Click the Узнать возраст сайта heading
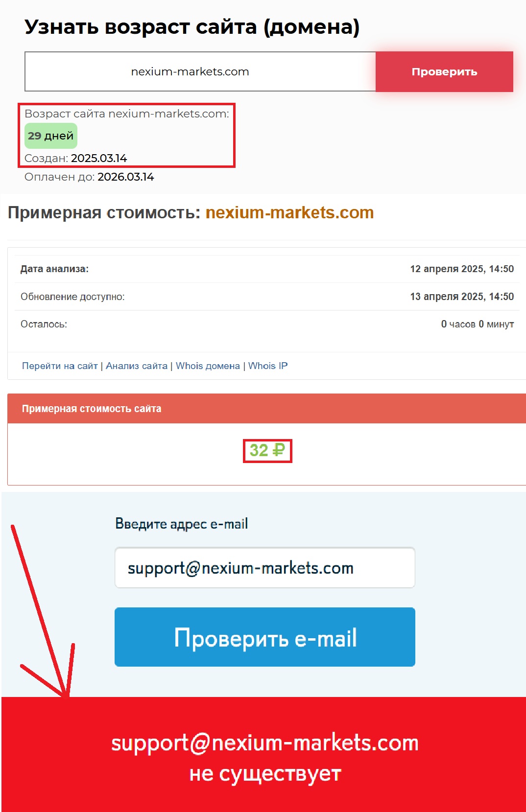The image size is (526, 812). [x=192, y=27]
